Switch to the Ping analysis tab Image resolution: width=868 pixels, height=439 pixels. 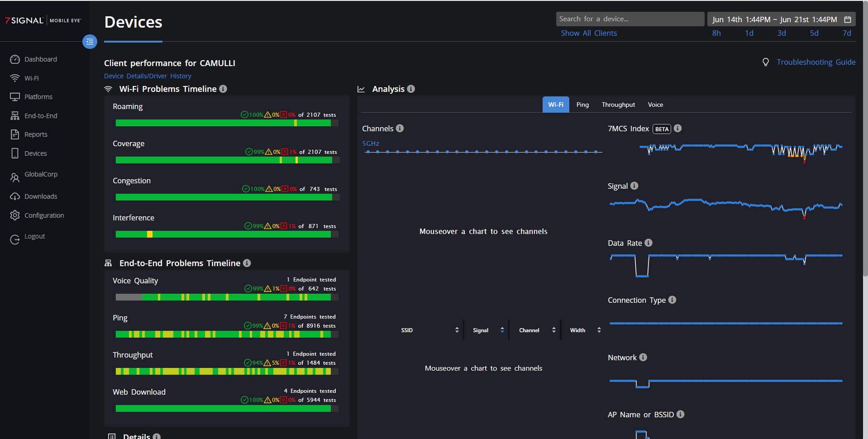tap(582, 105)
